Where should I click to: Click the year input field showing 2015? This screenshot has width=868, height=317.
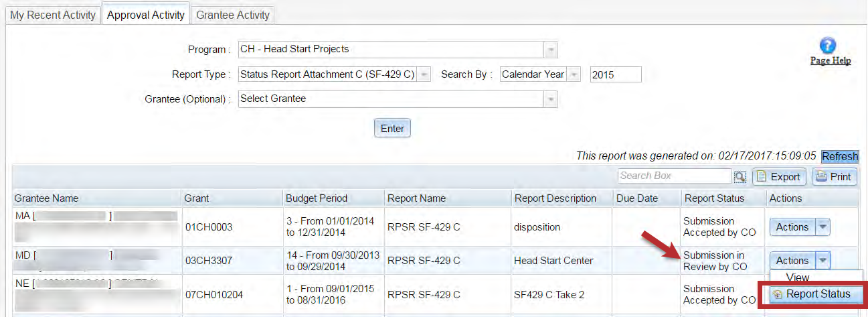pyautogui.click(x=615, y=74)
